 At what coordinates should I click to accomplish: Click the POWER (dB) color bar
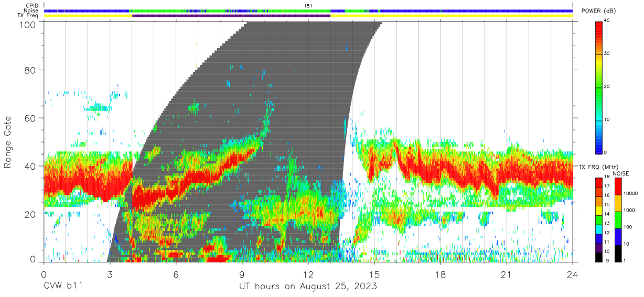(x=599, y=87)
